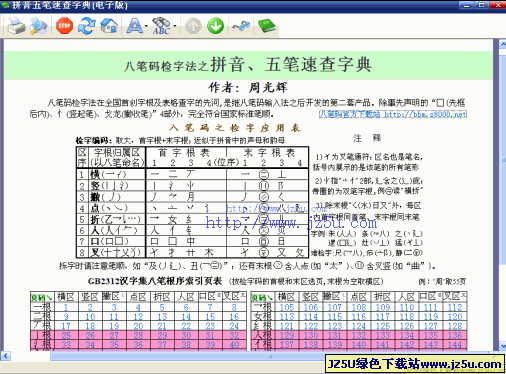Click the vertical scrollbar up arrow
Viewport: 506px width, 374px height.
(x=502, y=44)
